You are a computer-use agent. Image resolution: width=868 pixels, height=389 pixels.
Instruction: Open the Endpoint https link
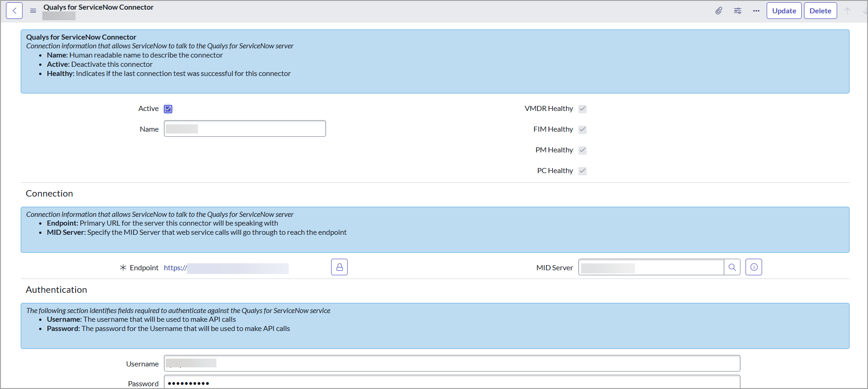point(226,268)
